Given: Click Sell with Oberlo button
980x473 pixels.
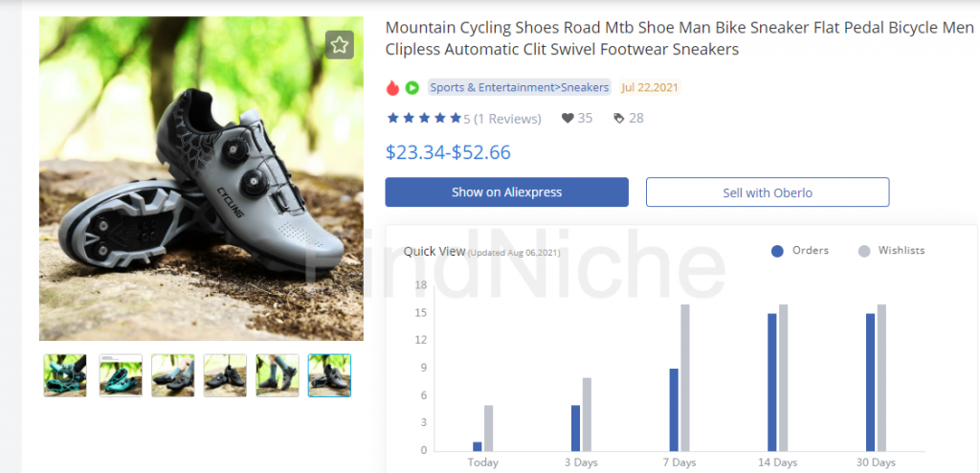Looking at the screenshot, I should 768,192.
